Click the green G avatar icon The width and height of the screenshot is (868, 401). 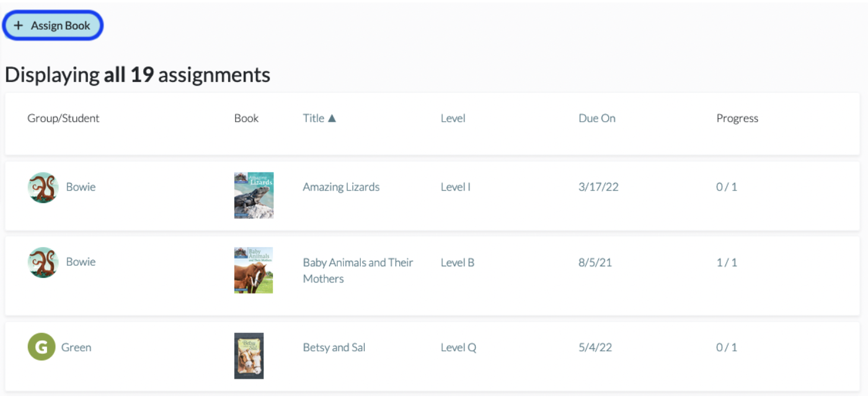coord(42,347)
